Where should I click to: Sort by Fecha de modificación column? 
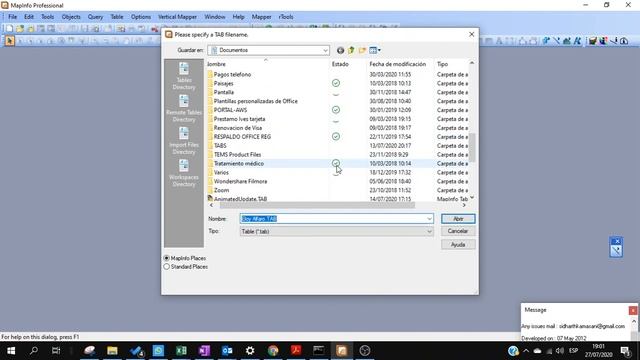tap(398, 64)
